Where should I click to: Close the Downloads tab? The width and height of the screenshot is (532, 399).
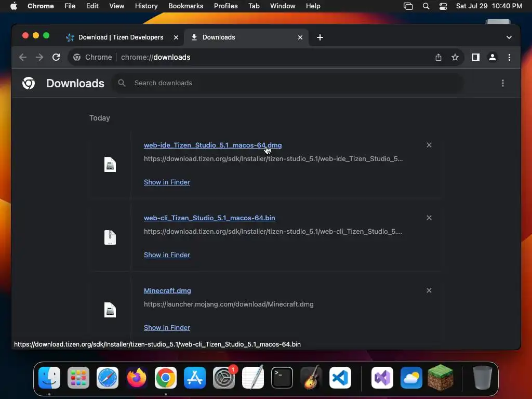point(300,37)
